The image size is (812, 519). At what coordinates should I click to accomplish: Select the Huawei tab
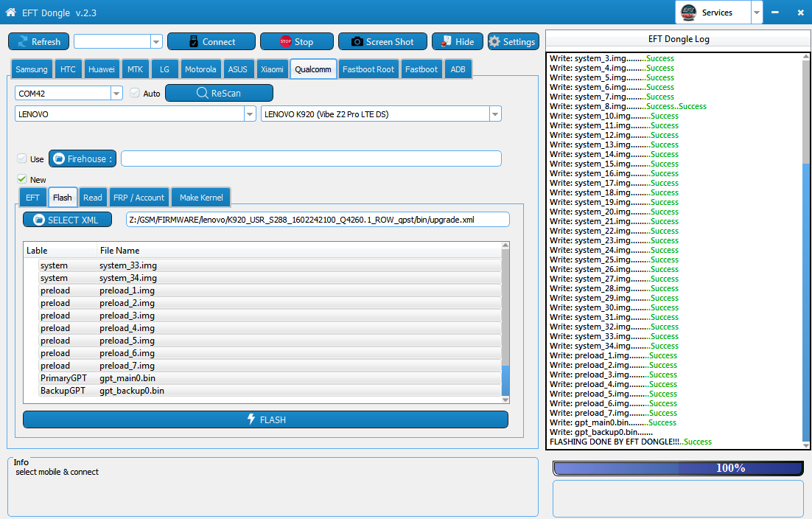[x=102, y=69]
